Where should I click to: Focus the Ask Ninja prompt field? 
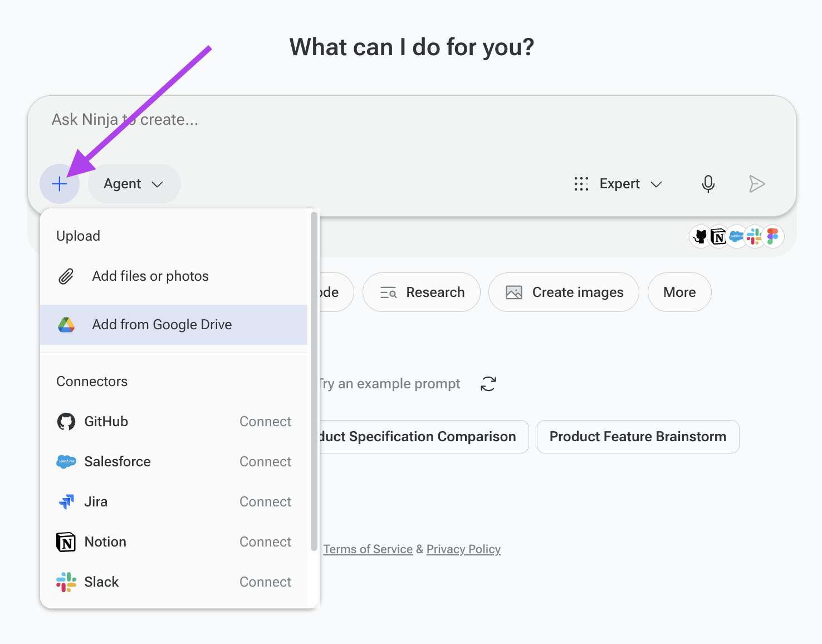(412, 120)
